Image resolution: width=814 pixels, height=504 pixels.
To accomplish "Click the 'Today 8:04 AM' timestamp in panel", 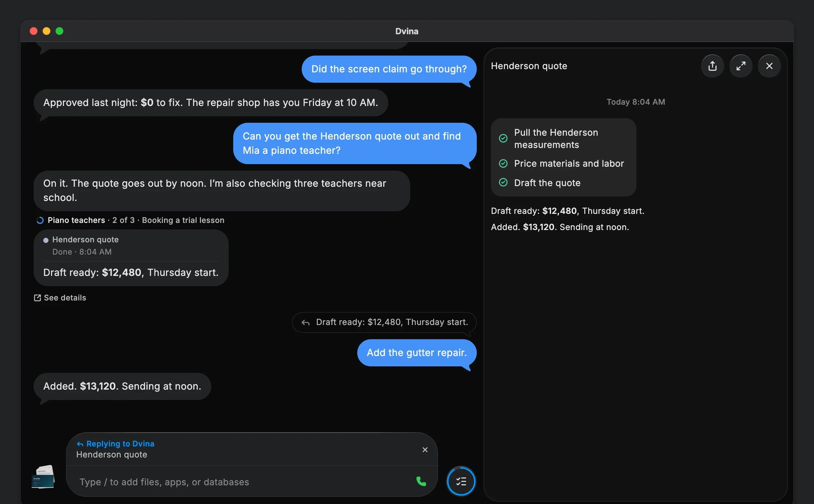I will (635, 102).
